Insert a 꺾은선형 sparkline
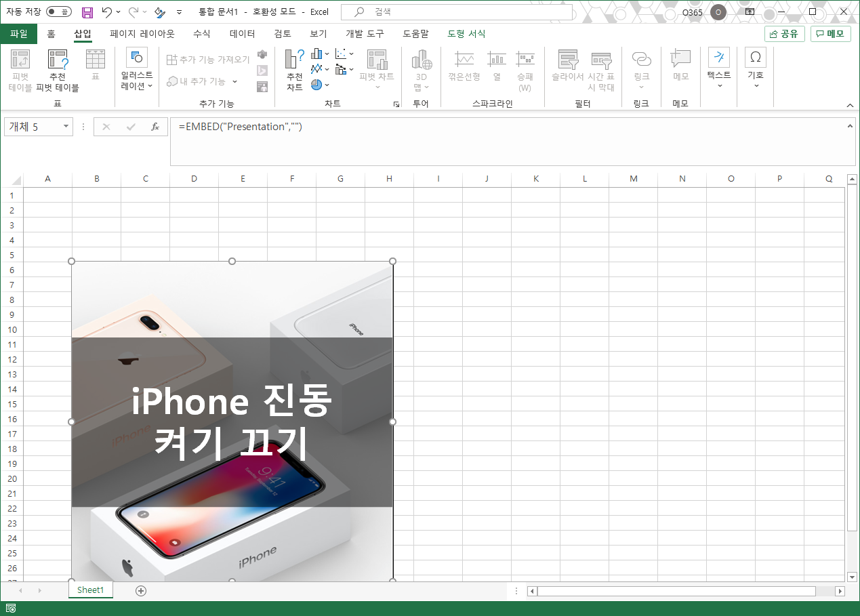This screenshot has width=860, height=616. 464,66
